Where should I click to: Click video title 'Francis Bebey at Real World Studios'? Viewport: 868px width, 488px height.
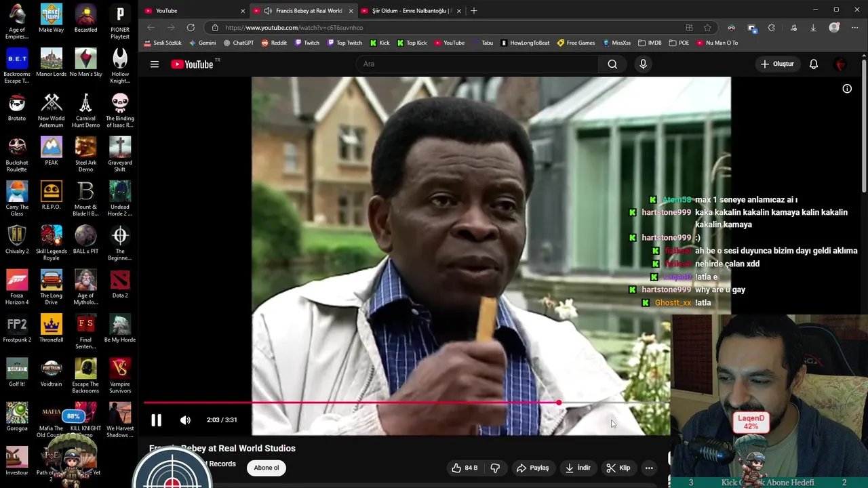222,448
